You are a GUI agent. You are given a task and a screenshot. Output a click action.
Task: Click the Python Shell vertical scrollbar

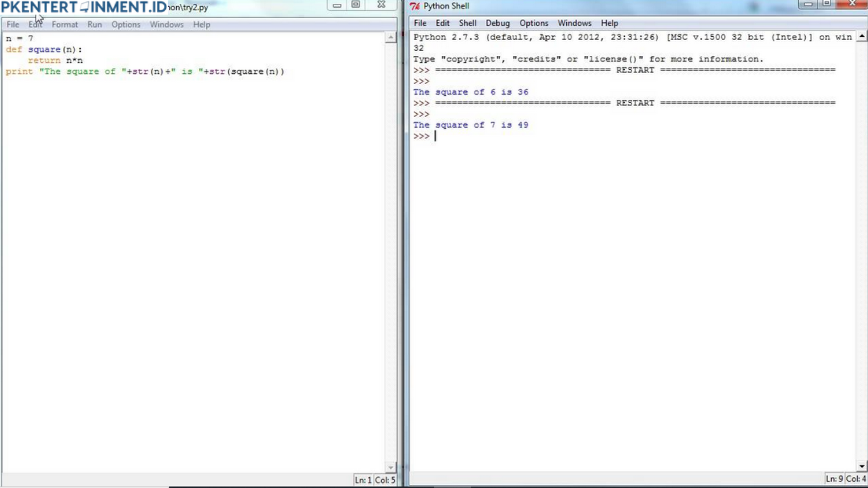[863, 254]
